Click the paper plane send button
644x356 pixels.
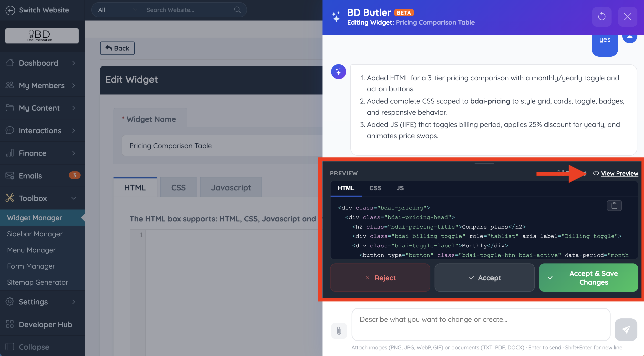pyautogui.click(x=626, y=329)
